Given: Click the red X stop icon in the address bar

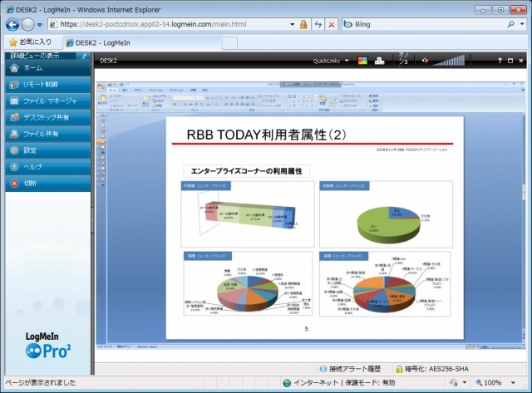Looking at the screenshot, I should pos(332,24).
